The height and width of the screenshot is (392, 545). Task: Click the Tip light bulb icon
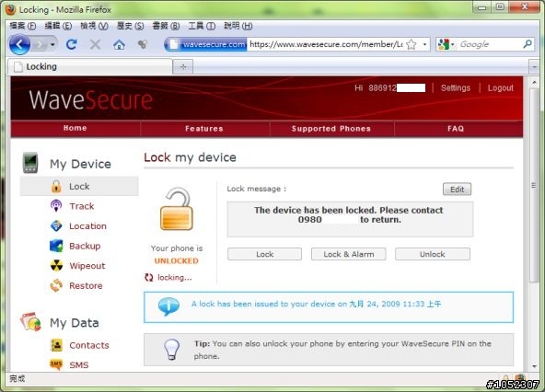tap(172, 349)
